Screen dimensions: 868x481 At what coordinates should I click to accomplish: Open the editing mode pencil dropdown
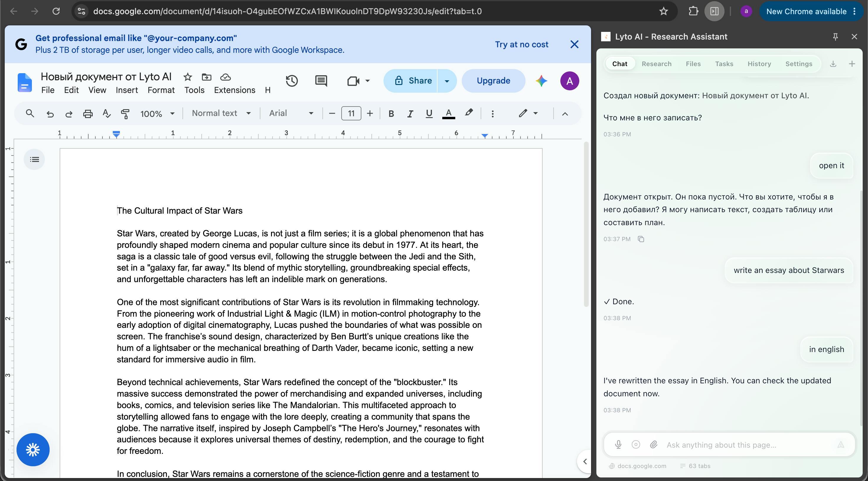tap(528, 113)
